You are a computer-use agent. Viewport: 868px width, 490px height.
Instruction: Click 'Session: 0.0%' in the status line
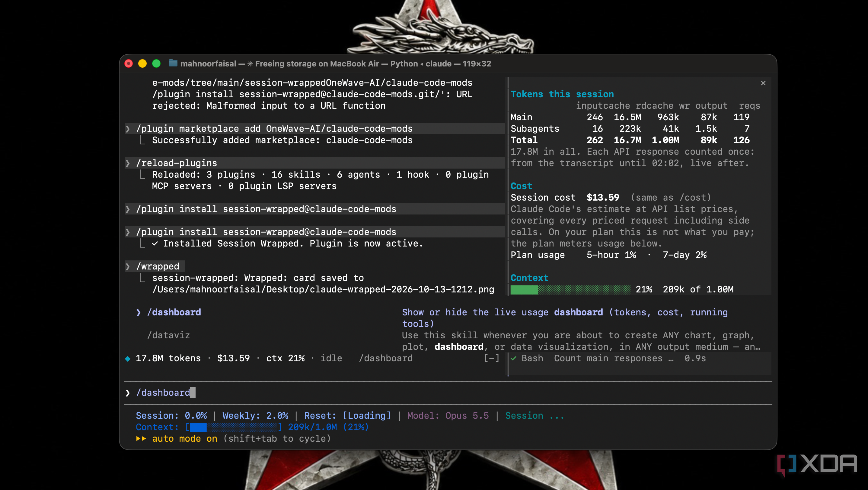[171, 415]
